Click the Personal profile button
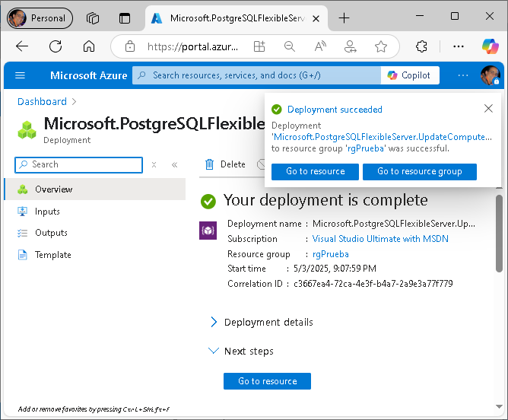Image resolution: width=508 pixels, height=420 pixels. pyautogui.click(x=40, y=18)
